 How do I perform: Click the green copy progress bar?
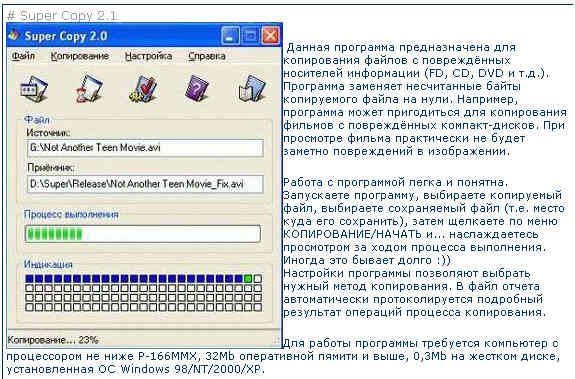pos(143,234)
